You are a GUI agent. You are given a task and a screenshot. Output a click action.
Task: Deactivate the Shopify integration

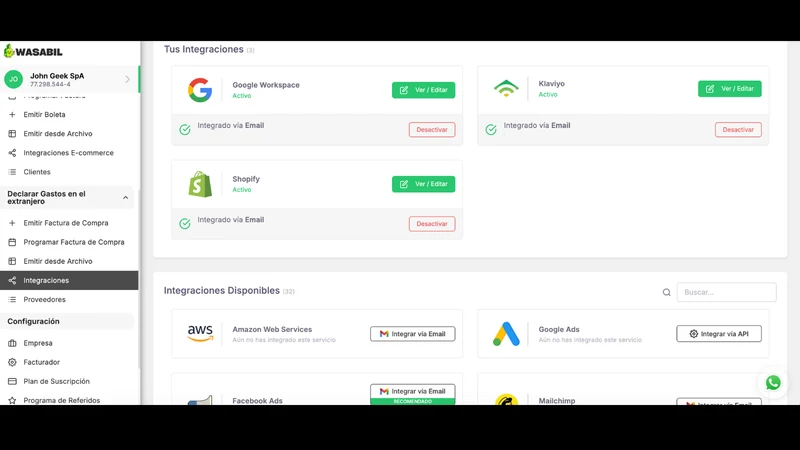432,224
